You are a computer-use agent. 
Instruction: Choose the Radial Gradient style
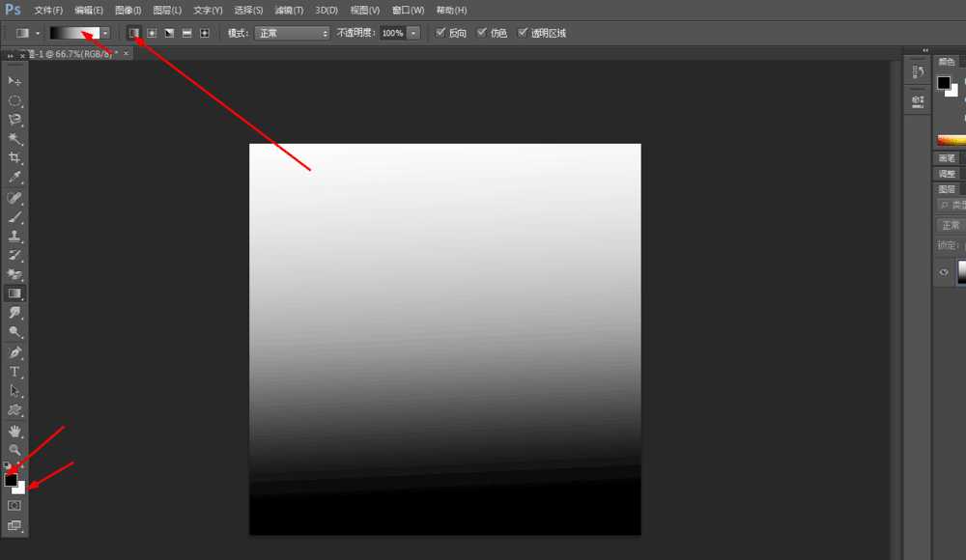tap(149, 32)
